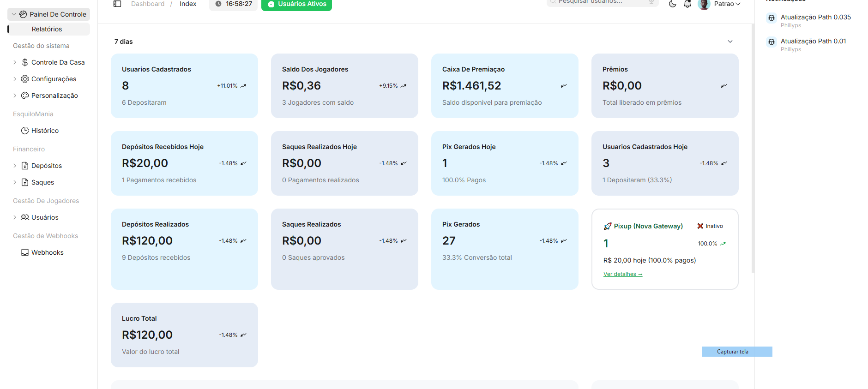Click the microphone icon in search
This screenshot has width=868, height=389.
(x=651, y=2)
